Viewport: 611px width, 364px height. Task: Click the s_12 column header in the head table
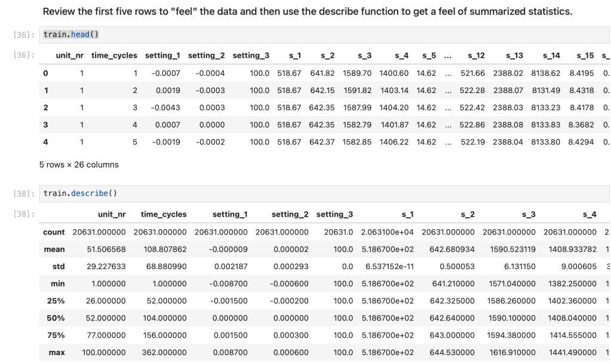pyautogui.click(x=476, y=55)
